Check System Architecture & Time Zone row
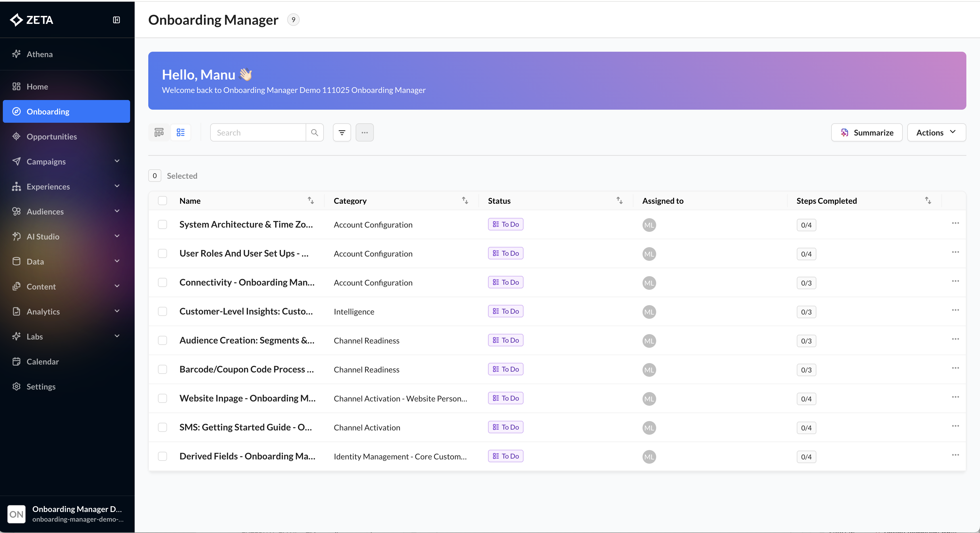Viewport: 980px width, 533px height. tap(162, 224)
